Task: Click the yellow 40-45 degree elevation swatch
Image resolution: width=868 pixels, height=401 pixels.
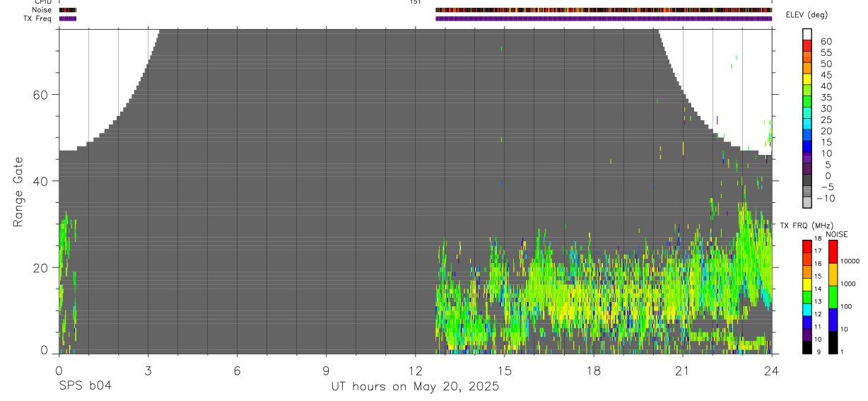Action: (807, 79)
